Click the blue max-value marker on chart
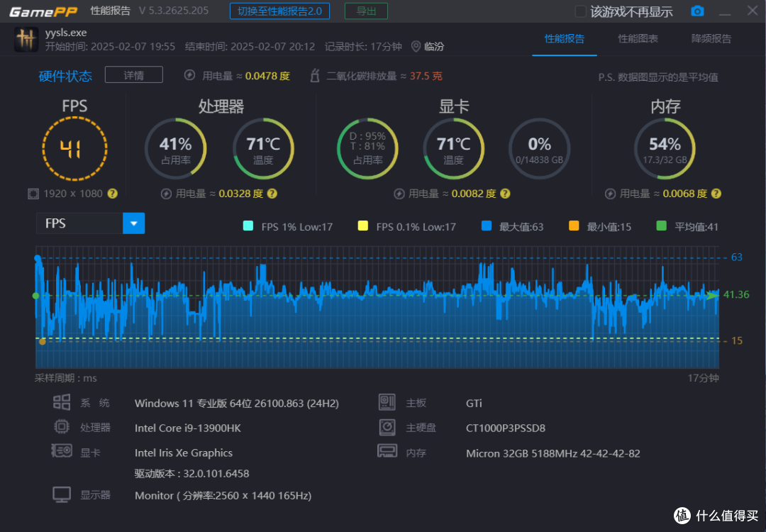766x532 pixels. click(x=38, y=258)
